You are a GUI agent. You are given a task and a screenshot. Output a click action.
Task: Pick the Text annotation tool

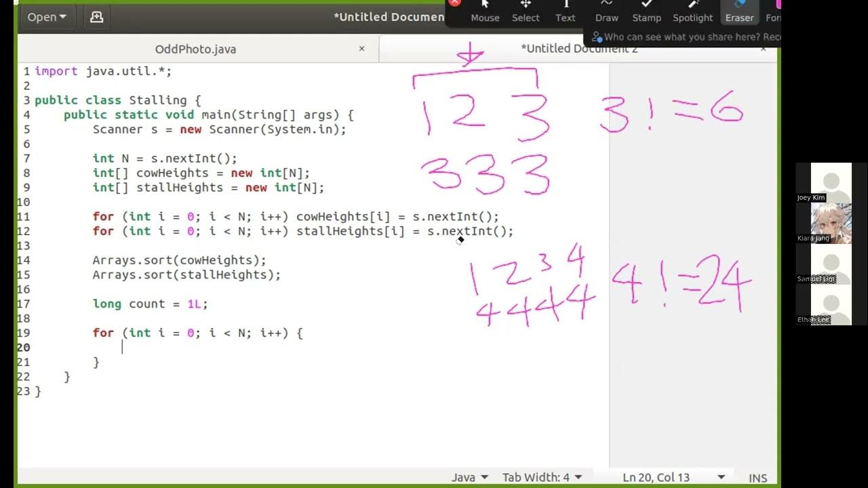[x=565, y=12]
